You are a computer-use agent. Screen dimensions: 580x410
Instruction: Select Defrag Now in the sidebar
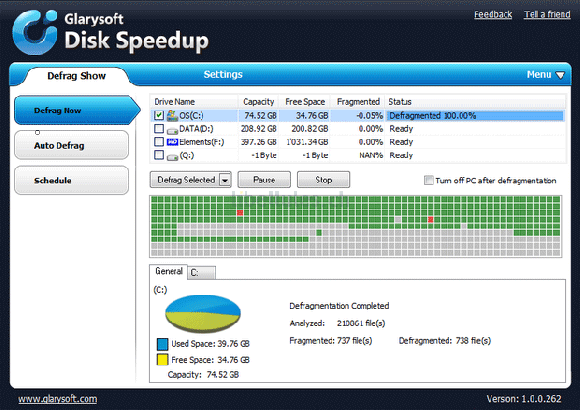point(77,110)
